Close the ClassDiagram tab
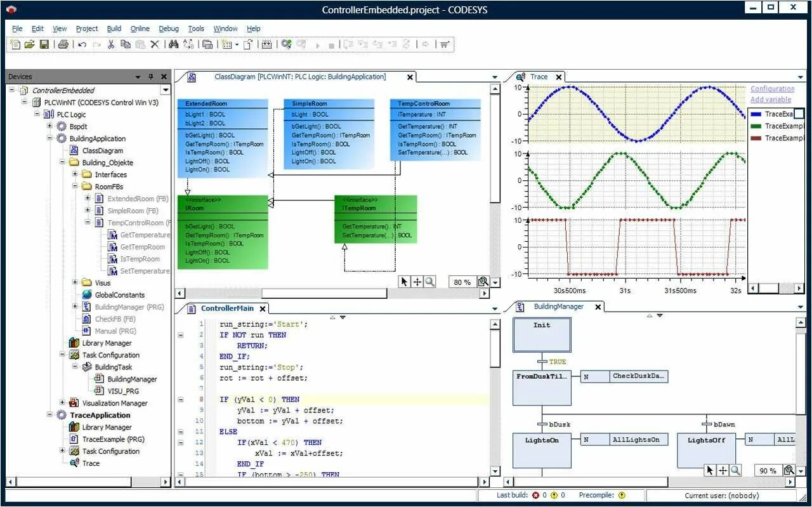 click(x=410, y=77)
